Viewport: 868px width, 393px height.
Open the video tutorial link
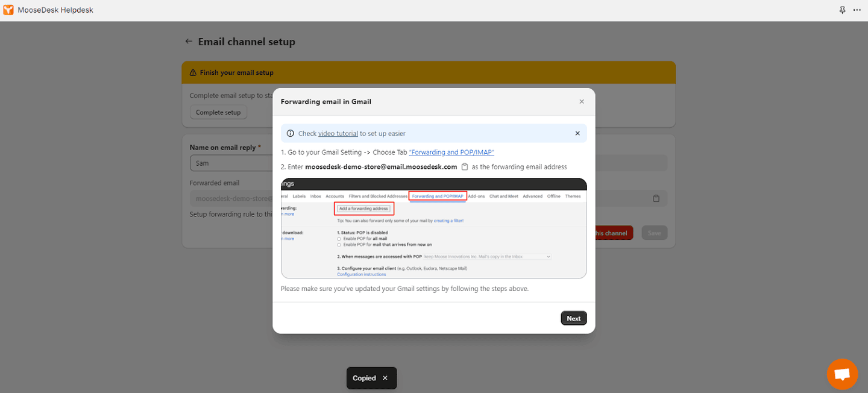click(x=338, y=134)
